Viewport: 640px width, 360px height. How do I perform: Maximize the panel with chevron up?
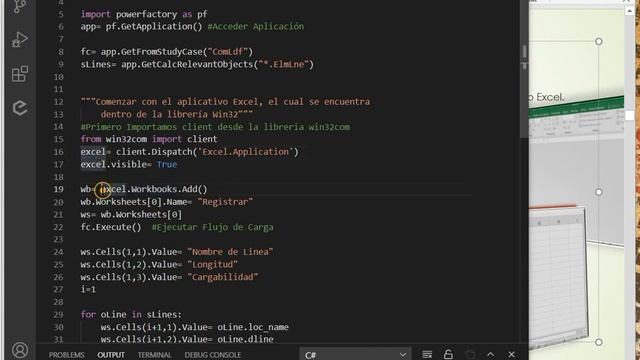(490, 354)
